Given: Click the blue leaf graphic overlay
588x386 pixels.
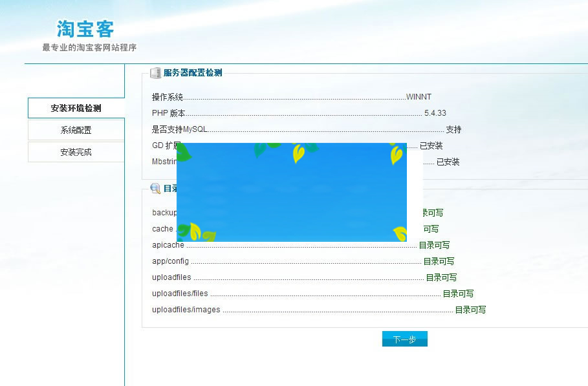Looking at the screenshot, I should (292, 191).
